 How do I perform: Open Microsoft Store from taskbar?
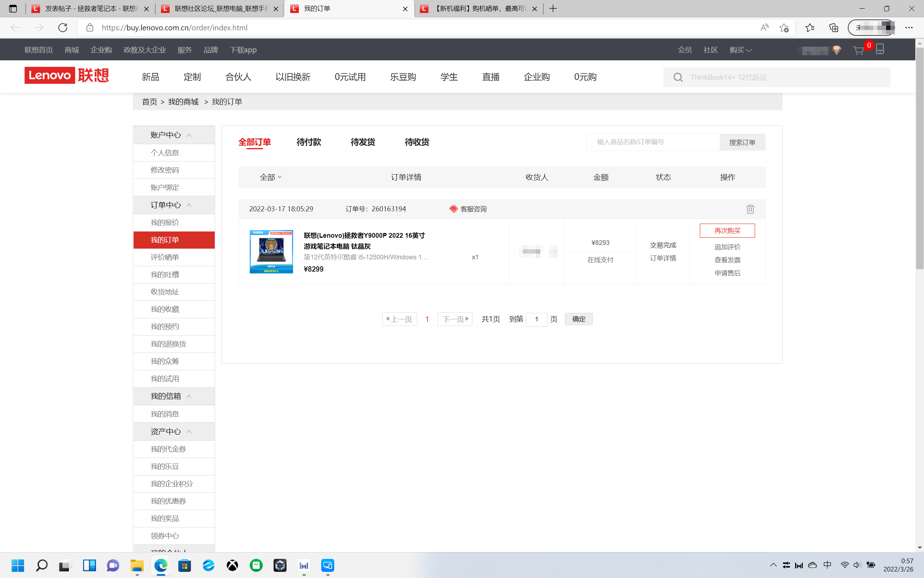(x=185, y=565)
